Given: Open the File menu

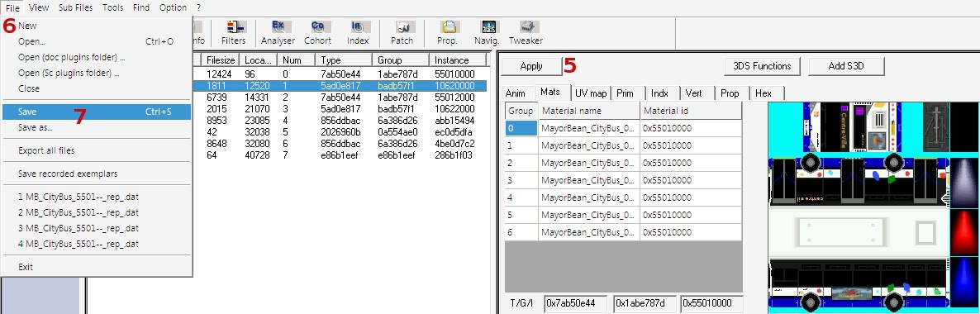Looking at the screenshot, I should [12, 7].
